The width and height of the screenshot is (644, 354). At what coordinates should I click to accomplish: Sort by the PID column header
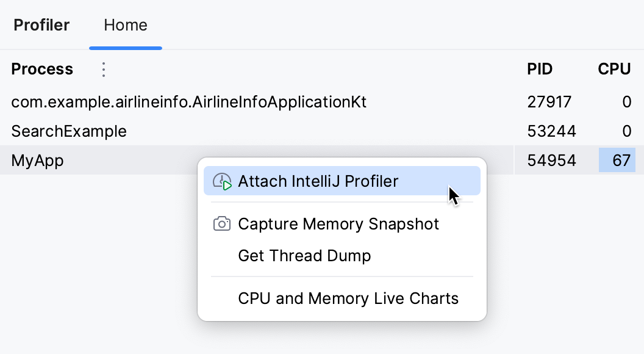click(x=539, y=69)
